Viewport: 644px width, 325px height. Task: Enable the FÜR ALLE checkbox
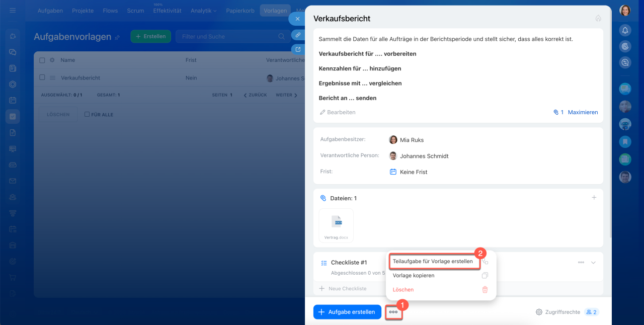pos(87,114)
